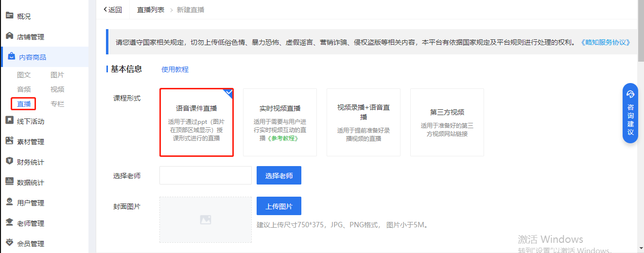Click the 老师管理 graduation cap icon
Screen dimensions: 644x253
[9, 222]
